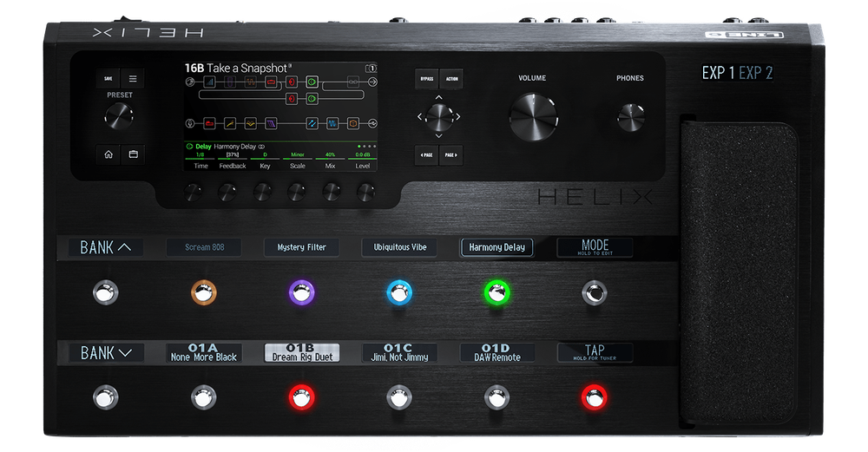
Task: Select the red amp block in path 1
Action: coord(271,82)
